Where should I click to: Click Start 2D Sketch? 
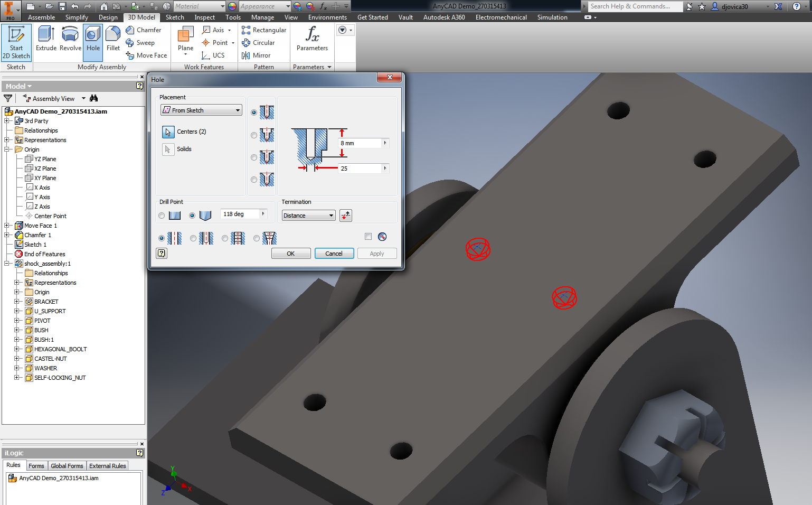point(16,42)
